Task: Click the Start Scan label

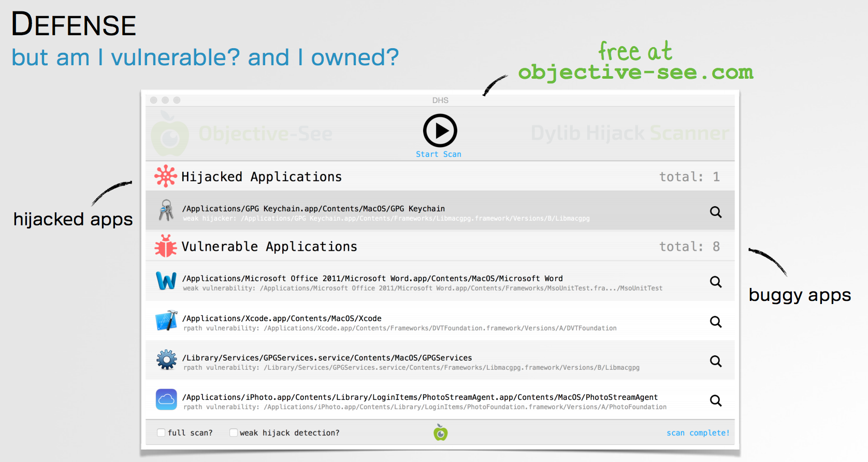Action: 439,154
